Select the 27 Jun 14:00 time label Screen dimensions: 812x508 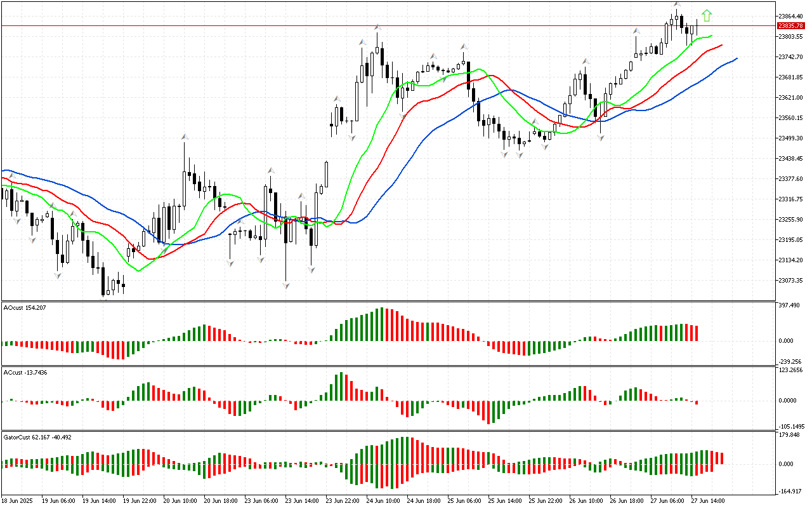click(x=708, y=500)
